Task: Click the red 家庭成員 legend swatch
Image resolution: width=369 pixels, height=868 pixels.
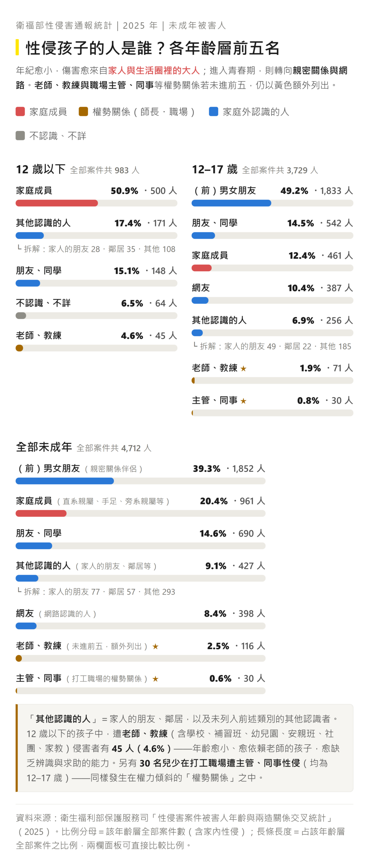Action: tap(20, 111)
